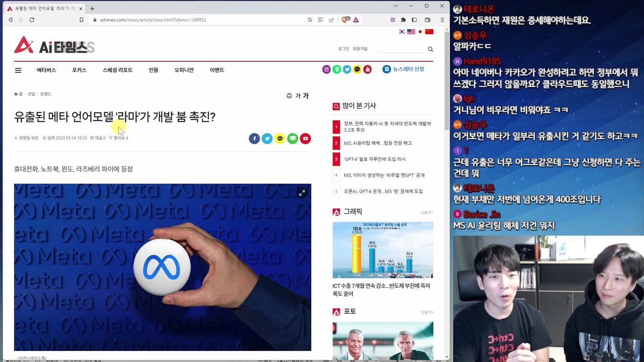The image size is (644, 362).
Task: Open KakaoTalk channel icon in nav
Action: point(357,69)
